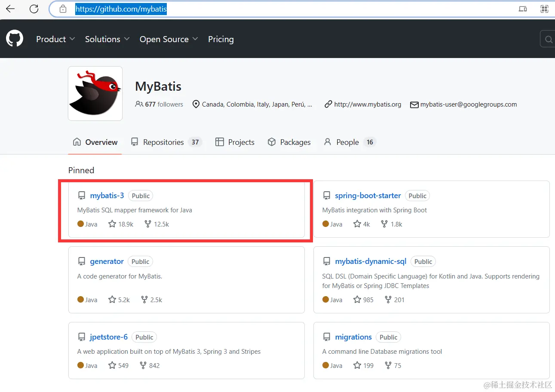Click location text Canada, Colombia, Italy, Japan
Viewport: 555px width, 392px height.
pyautogui.click(x=257, y=104)
